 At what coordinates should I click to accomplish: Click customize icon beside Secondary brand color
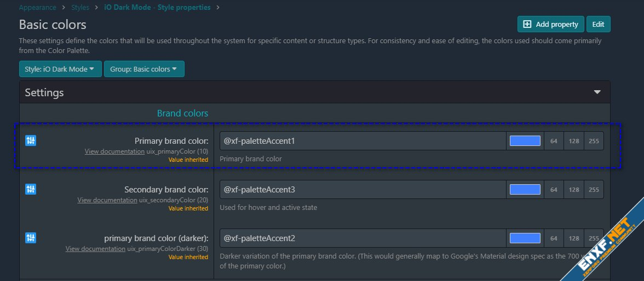tap(31, 189)
